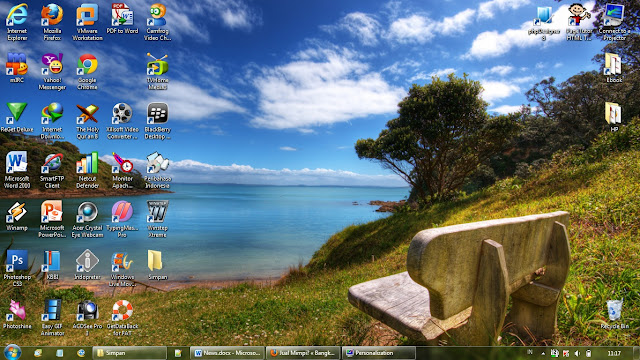640x360 pixels.
Task: Open the Photoshine desktop shortcut
Action: point(17,314)
